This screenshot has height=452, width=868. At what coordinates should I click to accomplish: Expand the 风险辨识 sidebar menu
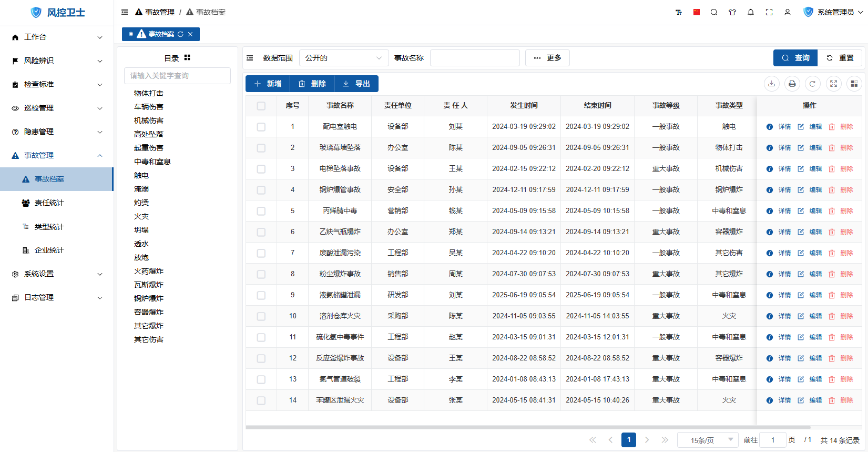click(x=57, y=61)
